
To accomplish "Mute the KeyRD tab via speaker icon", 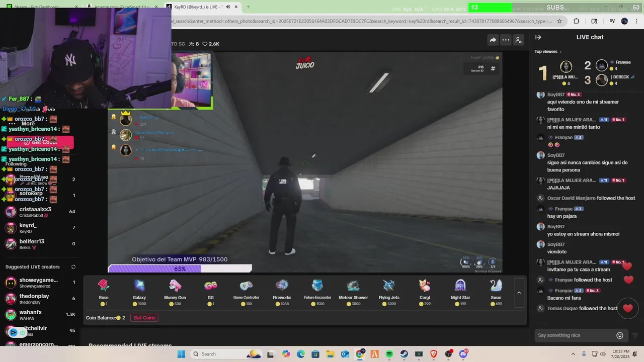I will [x=228, y=7].
